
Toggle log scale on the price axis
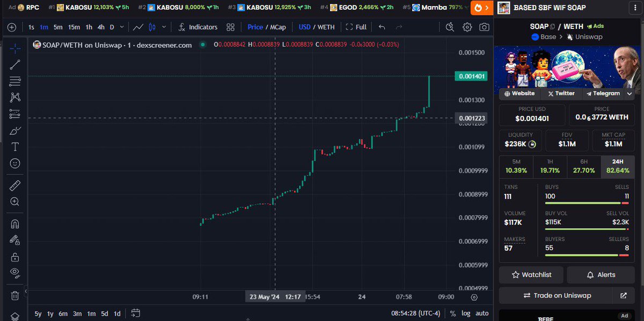(466, 313)
